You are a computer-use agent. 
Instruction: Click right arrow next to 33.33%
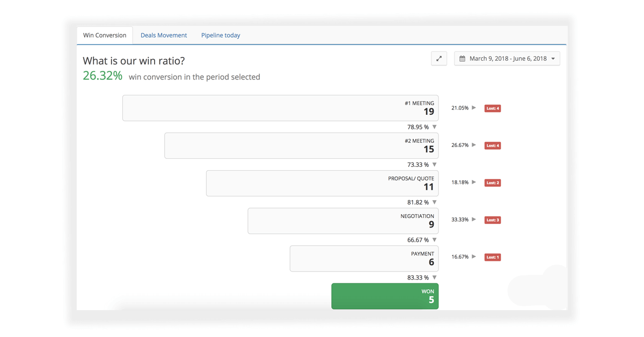tap(474, 219)
